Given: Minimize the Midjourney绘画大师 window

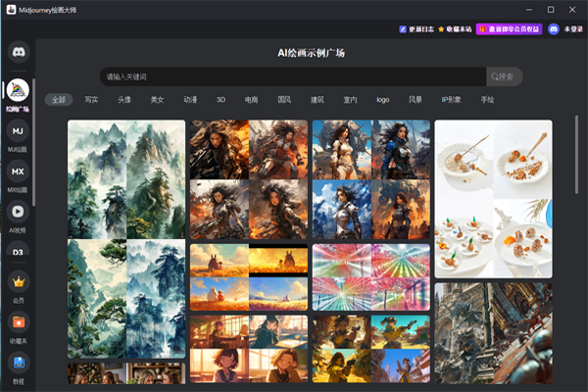Looking at the screenshot, I should pyautogui.click(x=529, y=10).
